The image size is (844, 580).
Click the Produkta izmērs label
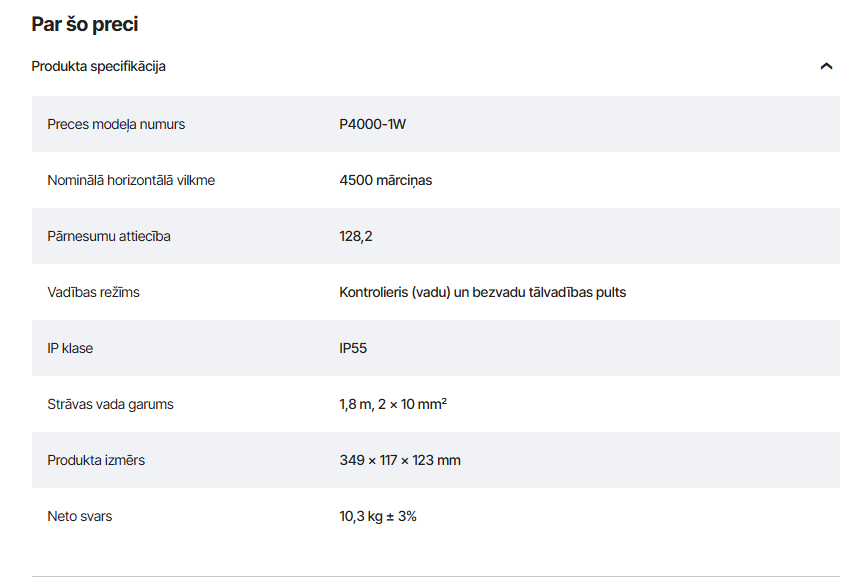pos(96,460)
